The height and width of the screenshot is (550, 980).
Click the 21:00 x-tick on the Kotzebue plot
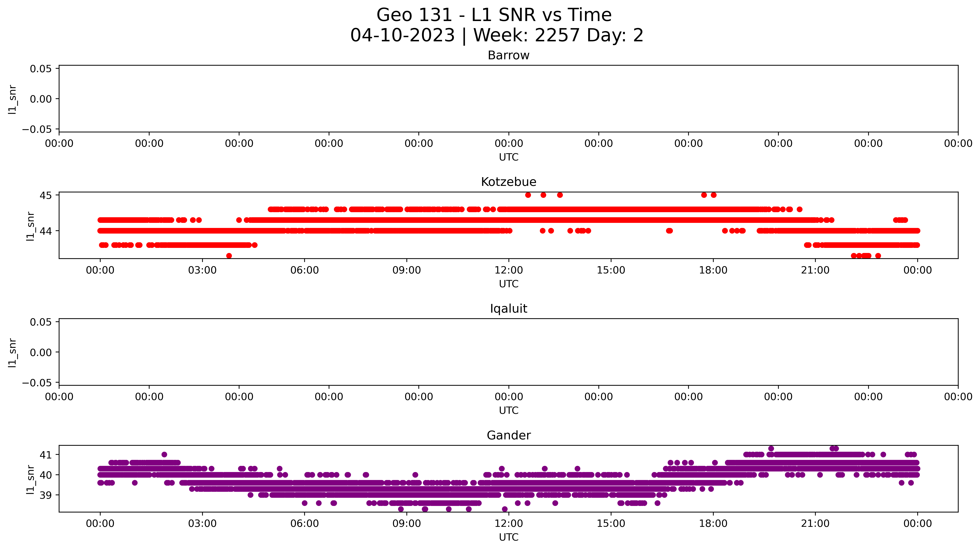815,270
